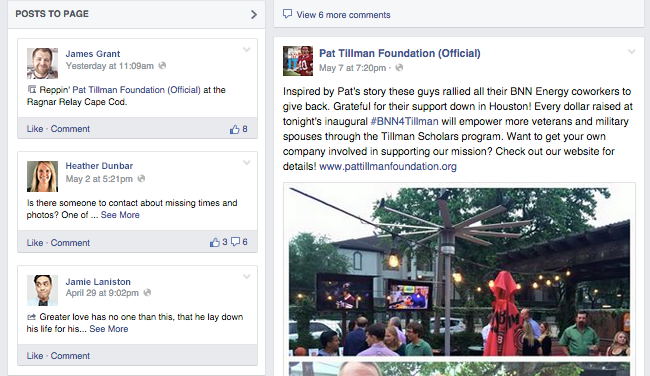Click the speech bubble icon next to View 6 more comments
Viewport: 650px width, 376px height.
(x=287, y=14)
